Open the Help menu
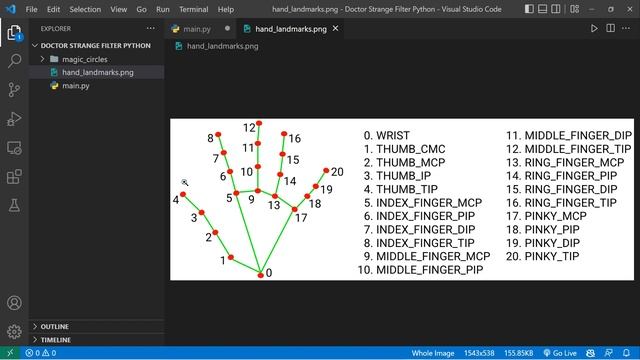Screen dimensions: 640x360 tap(225, 9)
